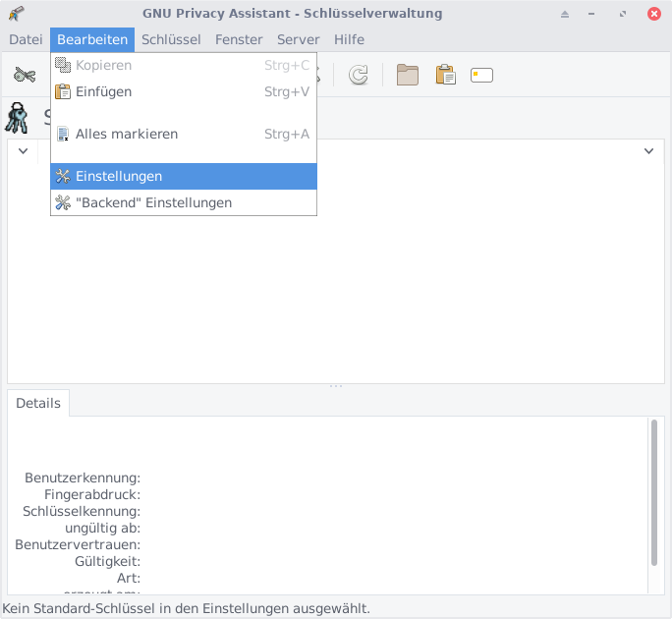Image resolution: width=672 pixels, height=619 pixels.
Task: Select "Backend" Einstellungen menu entry
Action: pyautogui.click(x=153, y=202)
